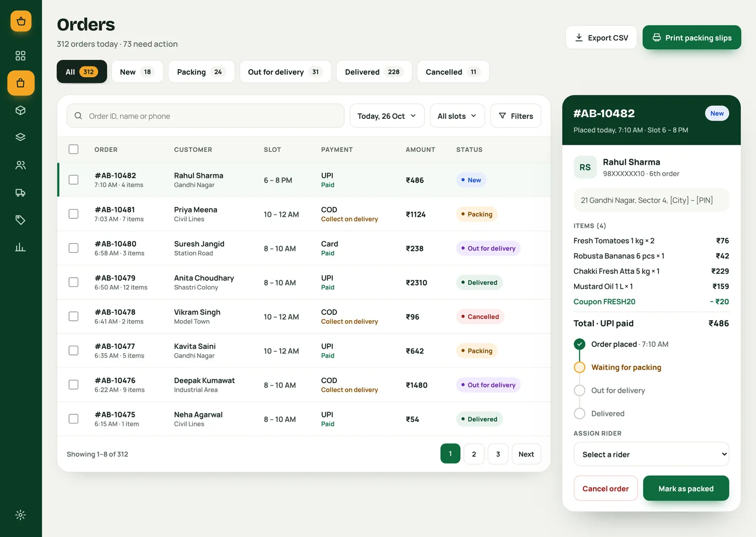Click the RS customer avatar
The width and height of the screenshot is (756, 537).
point(585,167)
